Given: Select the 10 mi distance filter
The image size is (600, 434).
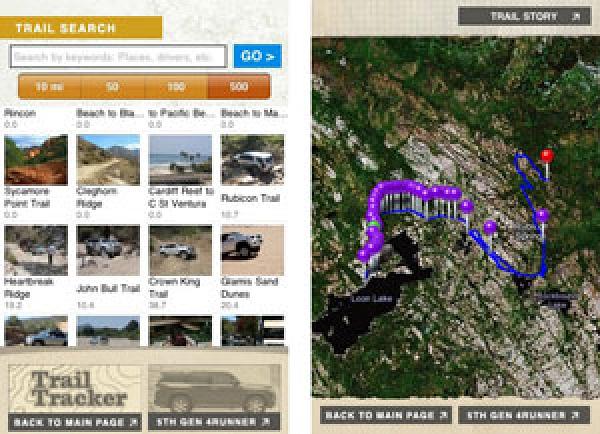Looking at the screenshot, I should coord(50,86).
